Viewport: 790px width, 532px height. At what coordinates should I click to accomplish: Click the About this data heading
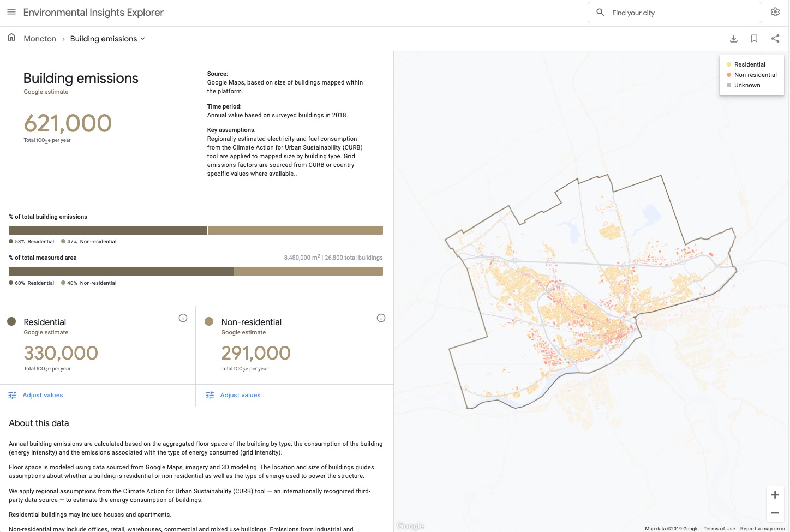(x=39, y=423)
